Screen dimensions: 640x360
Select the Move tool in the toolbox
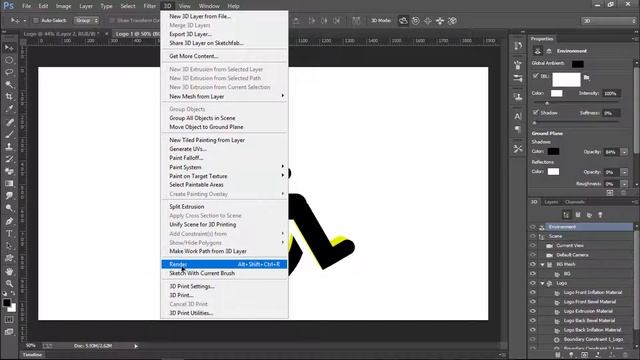9,48
